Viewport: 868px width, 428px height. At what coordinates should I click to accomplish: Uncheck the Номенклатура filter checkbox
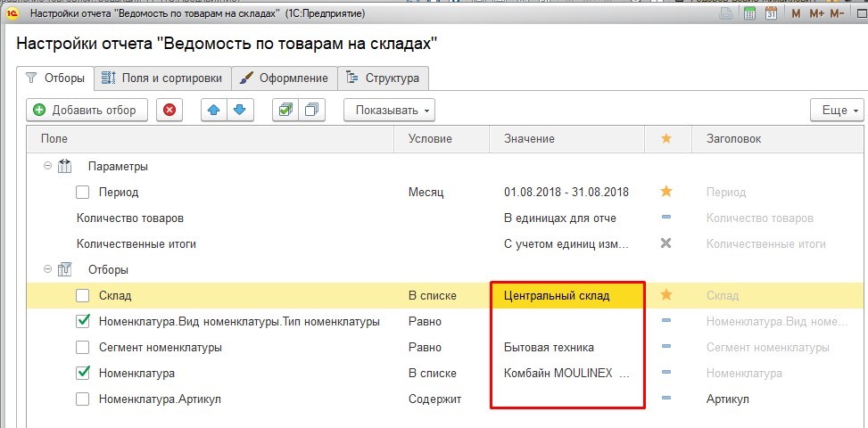click(x=83, y=373)
